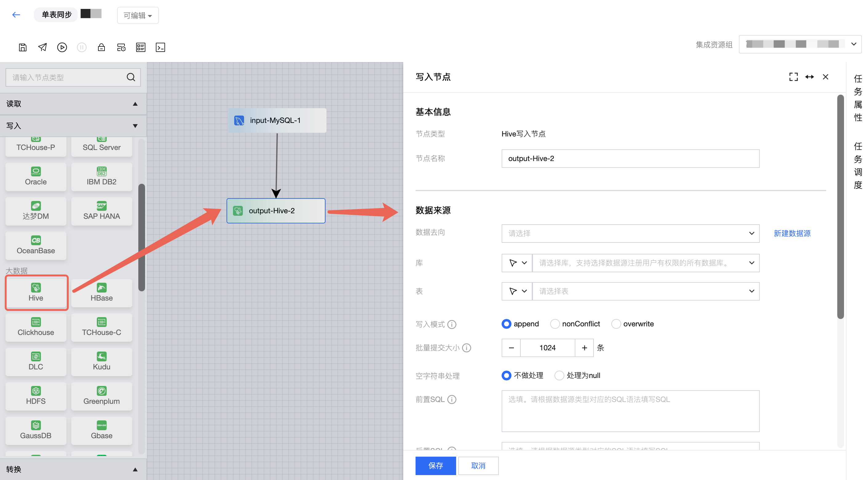Select the Kudu write node
Viewport: 868px width, 480px height.
point(101,361)
